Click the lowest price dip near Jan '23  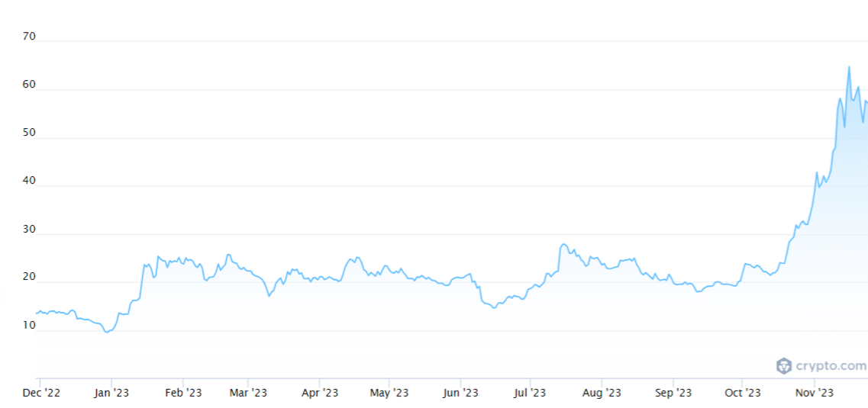pyautogui.click(x=108, y=332)
